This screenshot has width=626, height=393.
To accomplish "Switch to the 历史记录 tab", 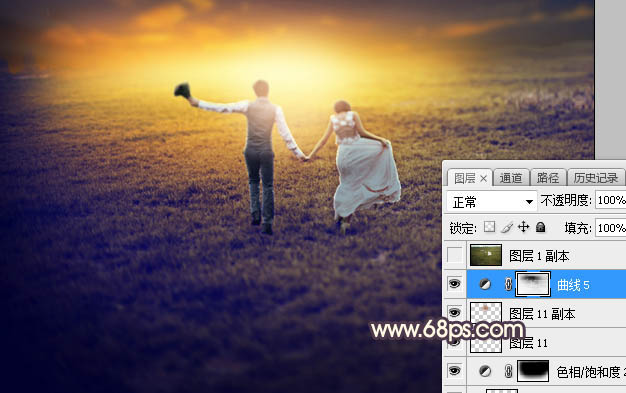I will click(596, 178).
